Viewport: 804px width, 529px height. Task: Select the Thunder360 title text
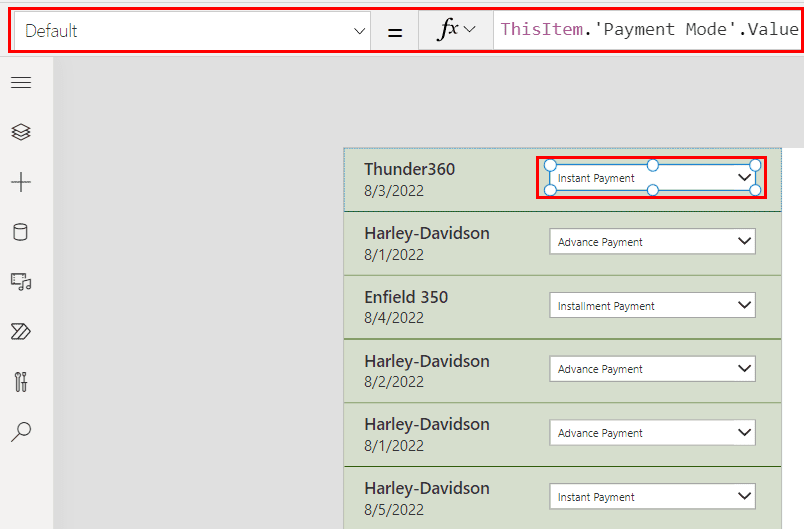pos(409,169)
